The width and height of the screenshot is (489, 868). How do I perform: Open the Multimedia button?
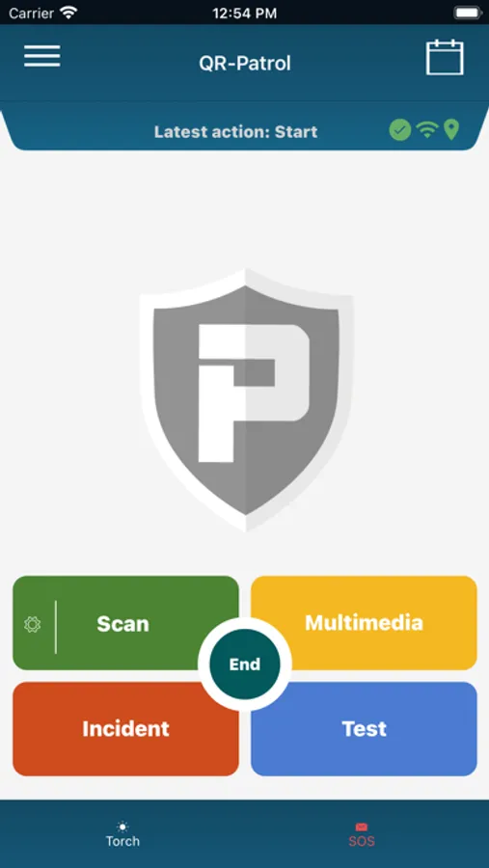tap(364, 623)
